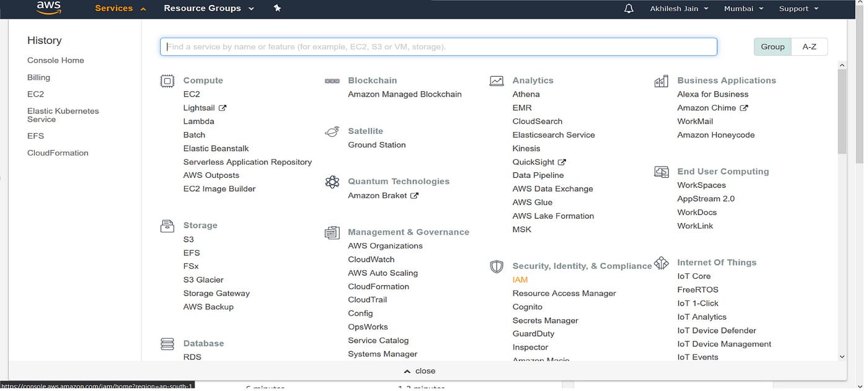The image size is (868, 391).
Task: Click the Blockchain category icon
Action: [x=332, y=81]
